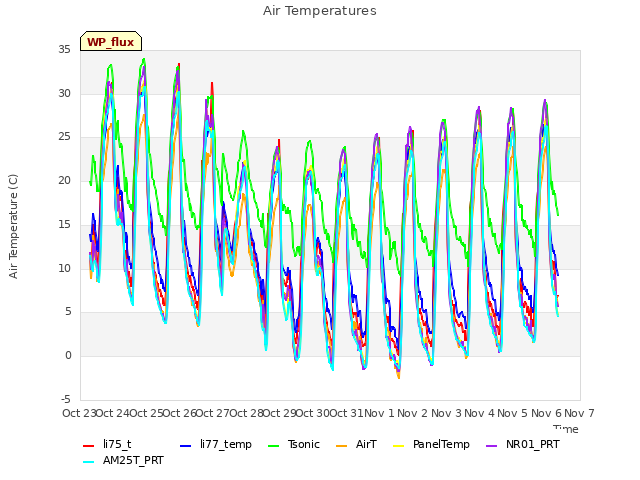Click the blue li77_temp legend swatch
The width and height of the screenshot is (640, 480).
coord(186,446)
